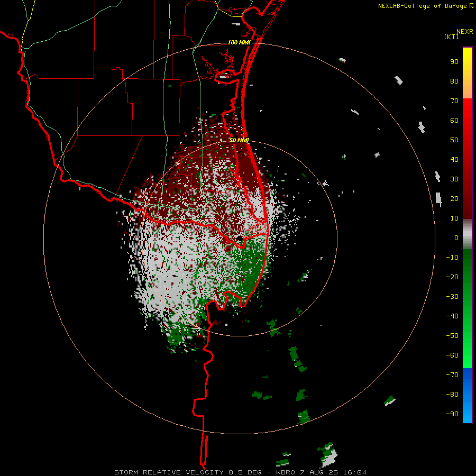Click the 40 knot scale label
476x476 pixels.
tap(454, 159)
